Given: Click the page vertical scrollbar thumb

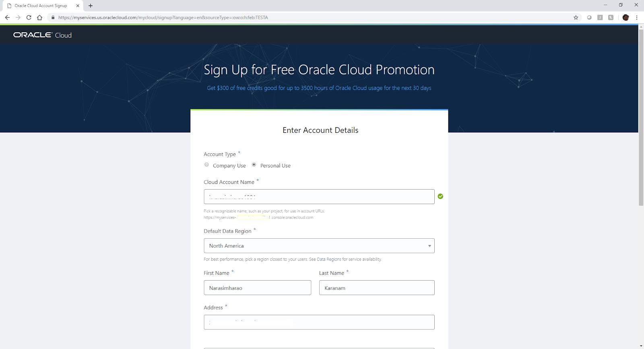Looking at the screenshot, I should point(641,117).
